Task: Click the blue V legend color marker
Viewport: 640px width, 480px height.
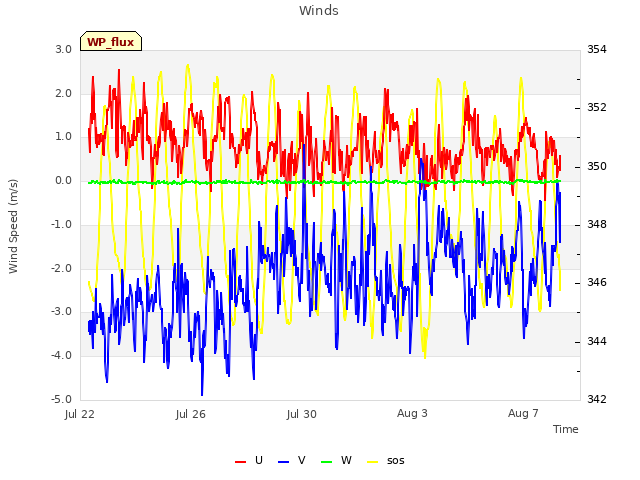Action: 283,462
